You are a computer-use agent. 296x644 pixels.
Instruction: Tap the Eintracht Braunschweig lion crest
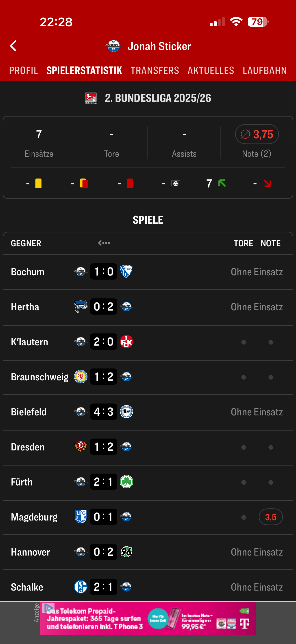click(x=81, y=377)
